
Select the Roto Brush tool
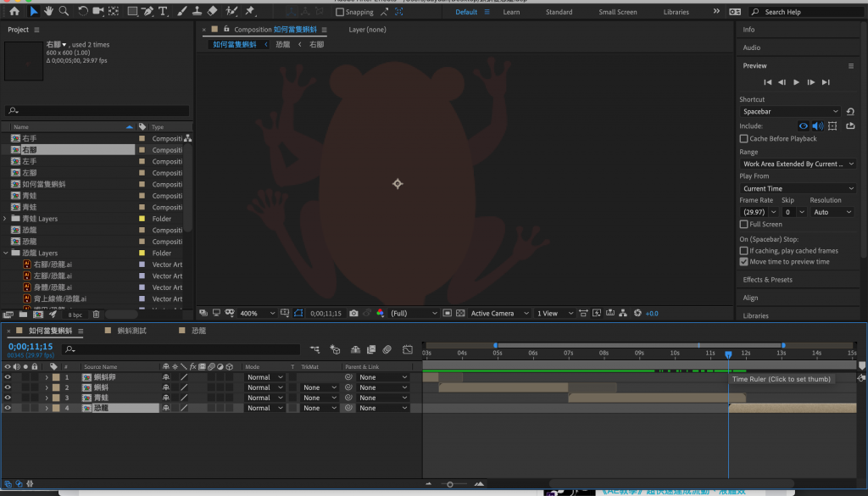coord(231,11)
